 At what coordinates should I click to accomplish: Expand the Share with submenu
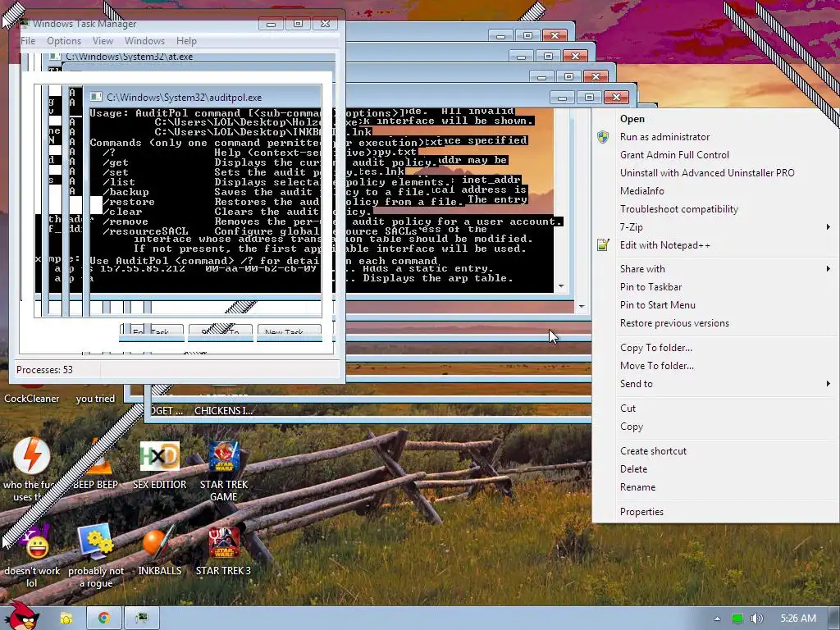(715, 269)
